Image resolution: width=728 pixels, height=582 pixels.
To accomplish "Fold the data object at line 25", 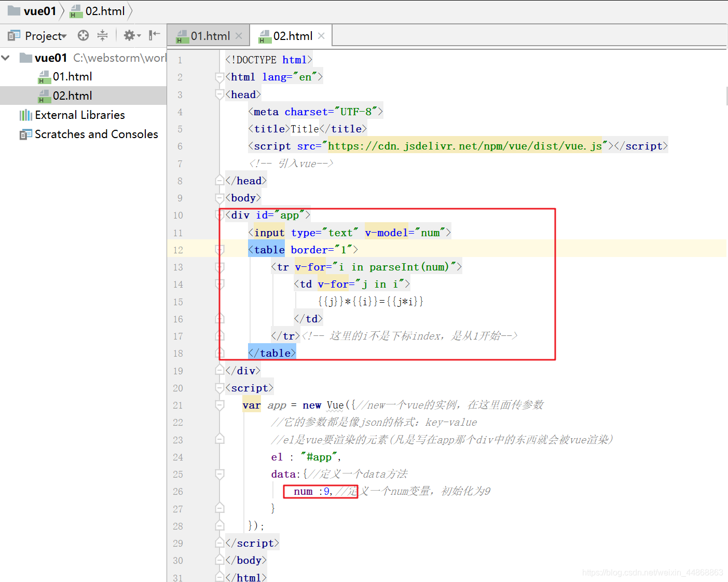I will (x=219, y=474).
